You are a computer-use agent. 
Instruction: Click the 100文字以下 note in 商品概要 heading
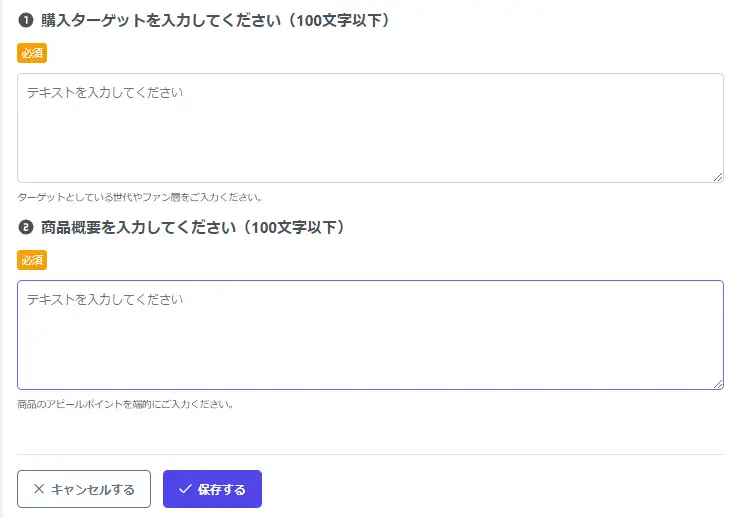pyautogui.click(x=297, y=227)
